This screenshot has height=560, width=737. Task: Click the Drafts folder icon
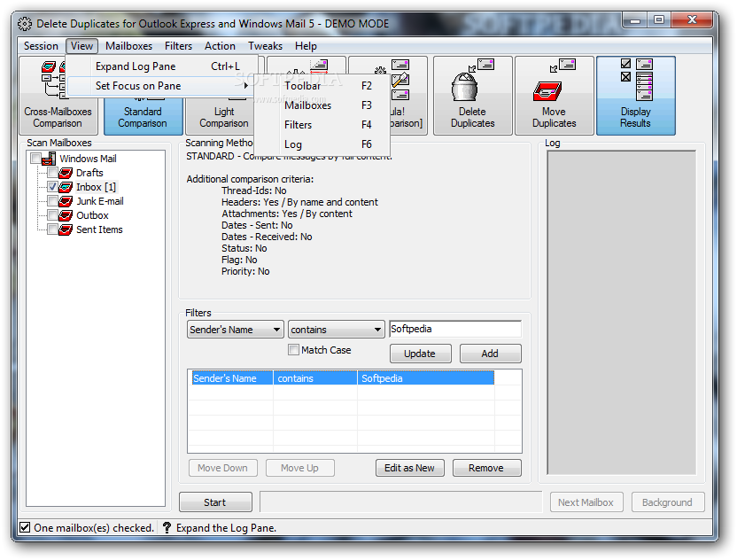(66, 173)
